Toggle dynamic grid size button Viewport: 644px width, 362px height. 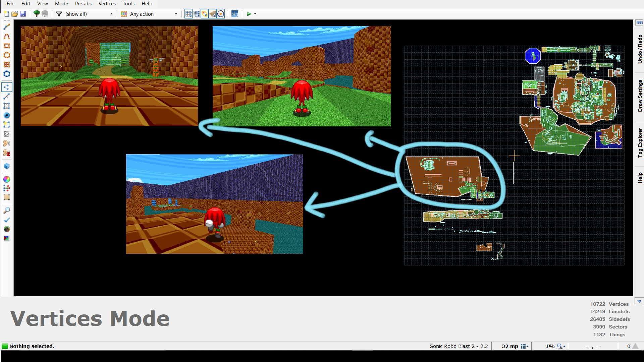click(197, 14)
